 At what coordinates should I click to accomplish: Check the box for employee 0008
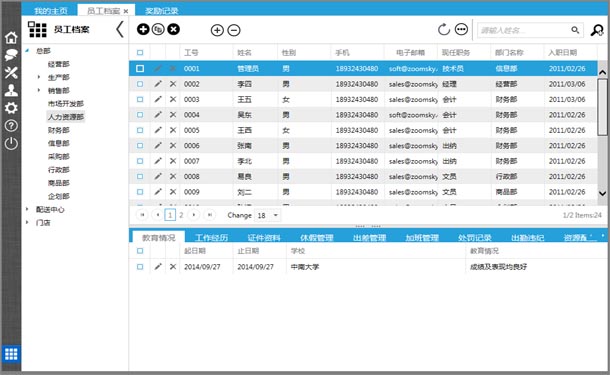click(140, 176)
